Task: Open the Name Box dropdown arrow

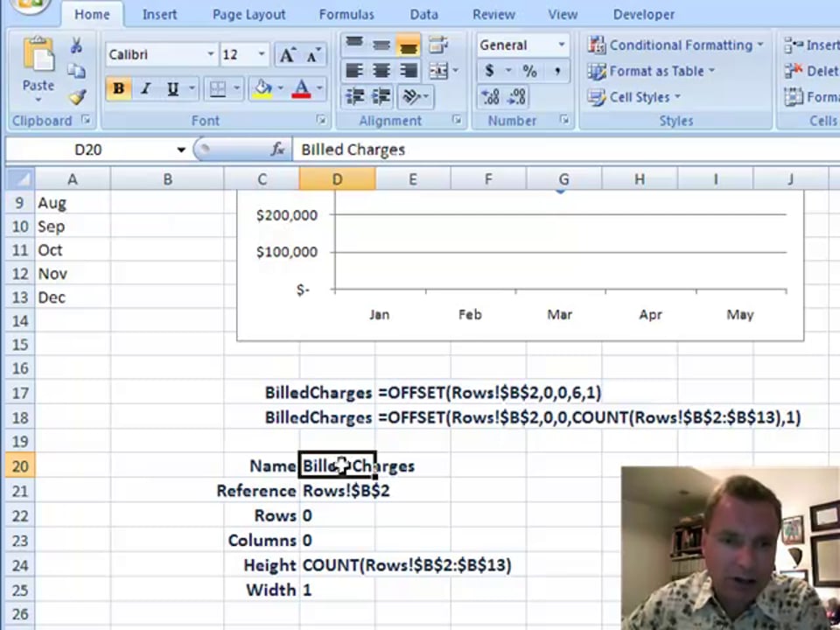Action: pos(181,150)
